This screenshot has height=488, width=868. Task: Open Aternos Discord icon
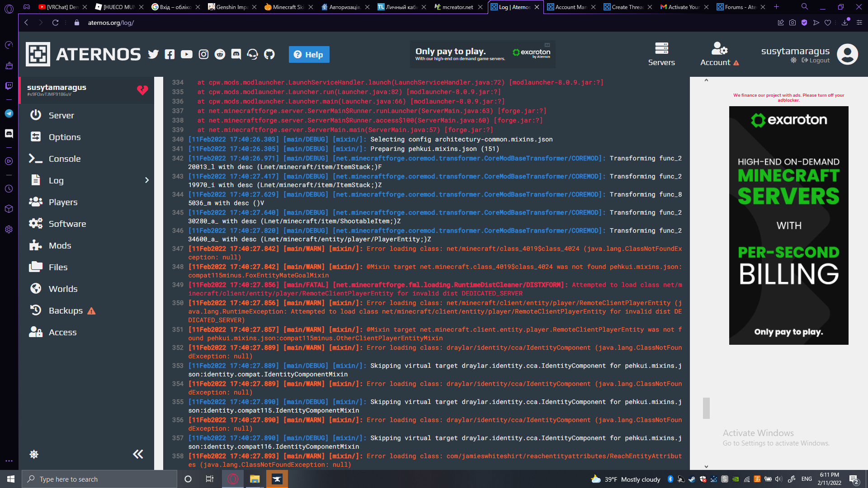click(x=236, y=54)
